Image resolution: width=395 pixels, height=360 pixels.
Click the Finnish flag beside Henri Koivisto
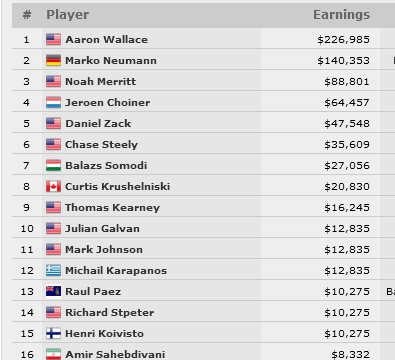pyautogui.click(x=53, y=333)
